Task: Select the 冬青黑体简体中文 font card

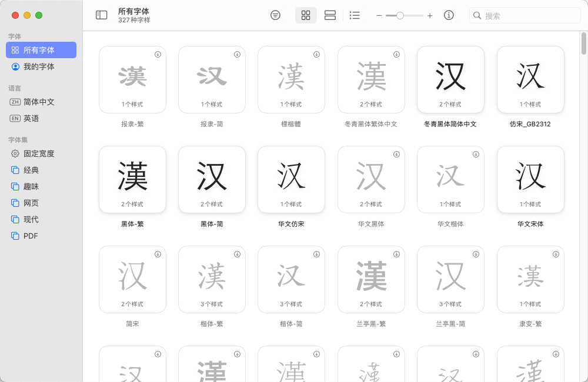Action: [x=451, y=79]
